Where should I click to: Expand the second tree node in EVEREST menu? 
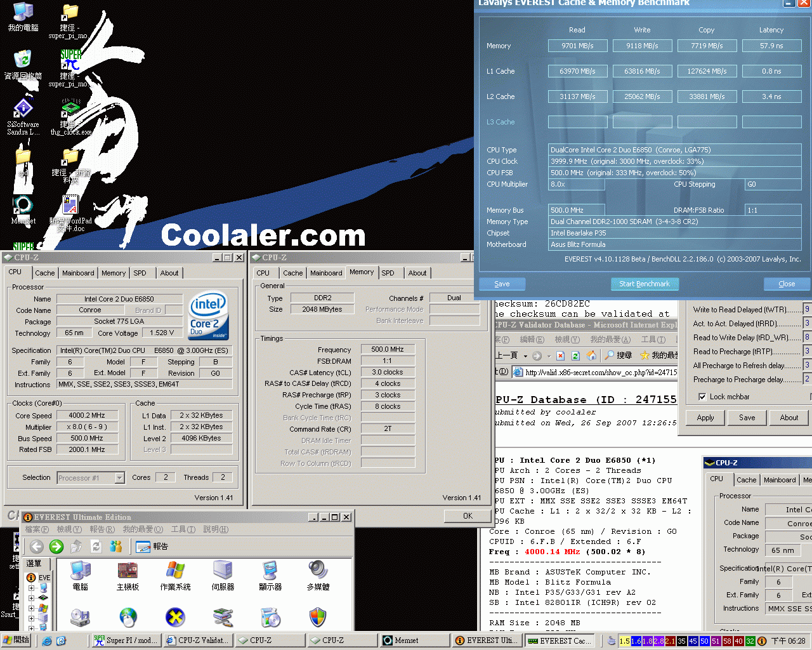pyautogui.click(x=31, y=597)
